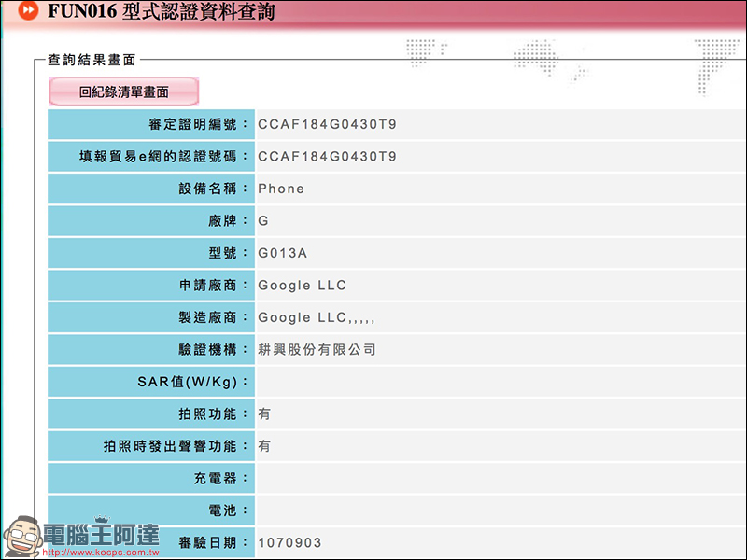Click the 拍照時發出聲響功能 value 有
Image resolution: width=747 pixels, height=560 pixels.
[264, 446]
